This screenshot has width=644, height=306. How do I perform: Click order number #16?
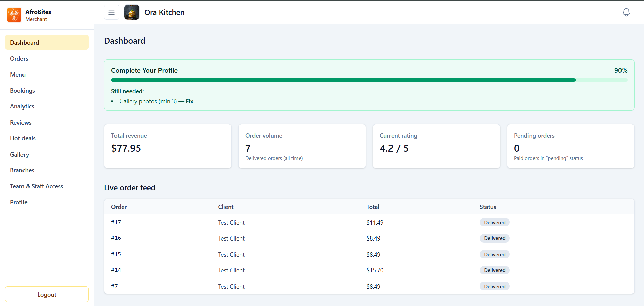pos(116,238)
